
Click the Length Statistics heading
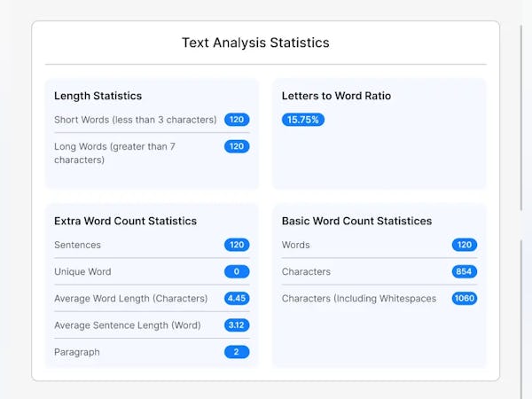(x=98, y=96)
